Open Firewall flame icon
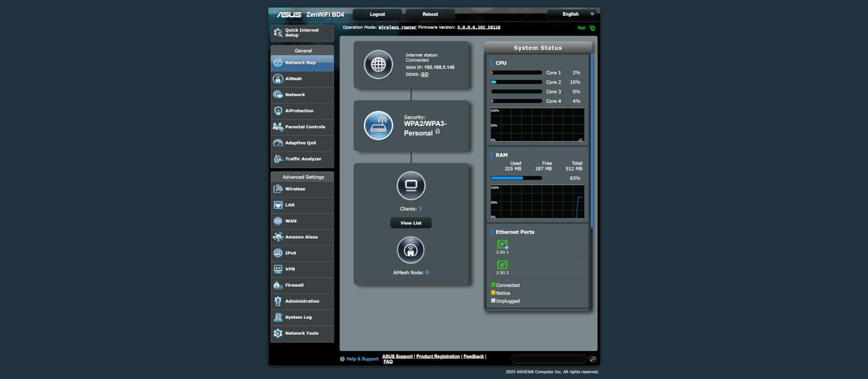This screenshot has width=868, height=379. click(278, 285)
